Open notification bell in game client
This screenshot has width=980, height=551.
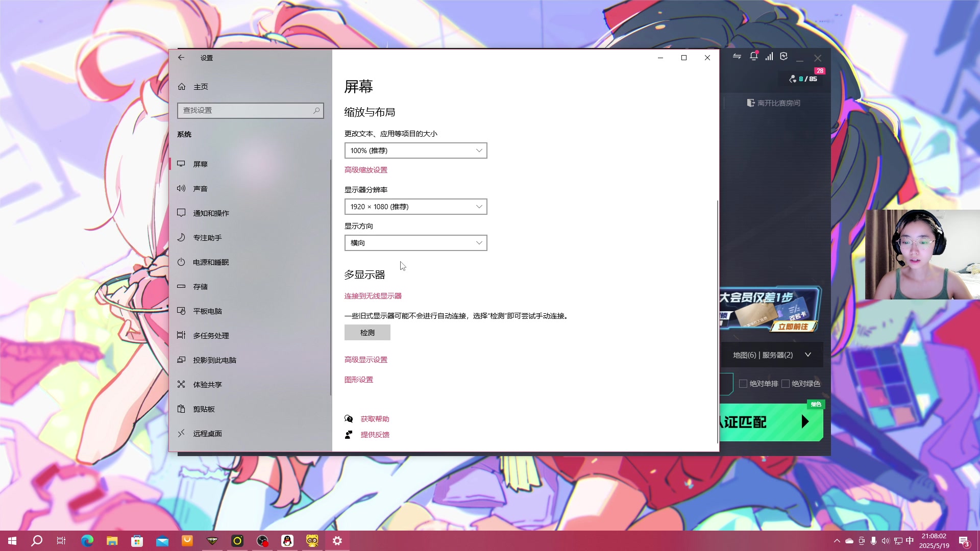click(x=753, y=57)
